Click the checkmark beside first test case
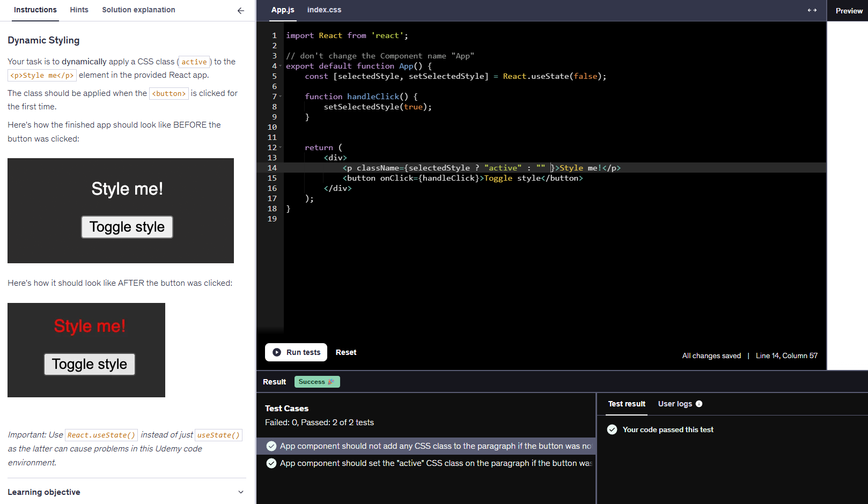 click(271, 446)
